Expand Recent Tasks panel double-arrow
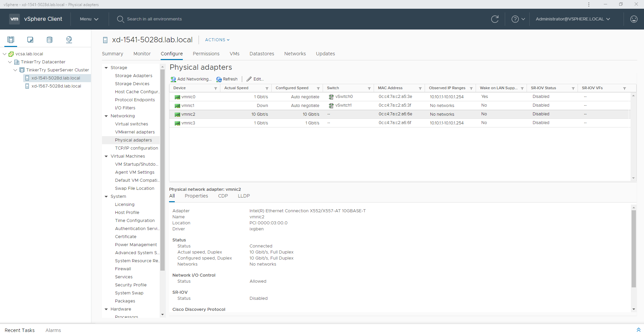The height and width of the screenshot is (335, 644). tap(638, 330)
